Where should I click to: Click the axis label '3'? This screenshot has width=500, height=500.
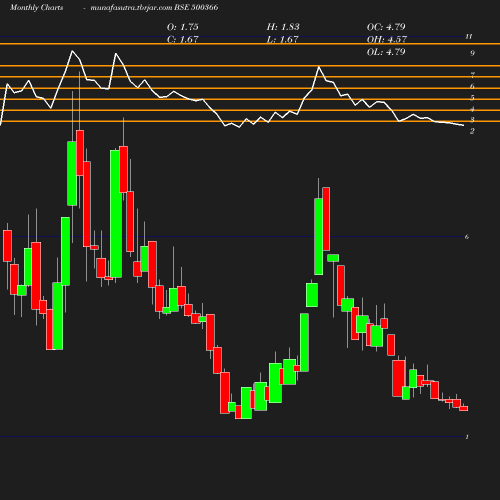(x=472, y=120)
